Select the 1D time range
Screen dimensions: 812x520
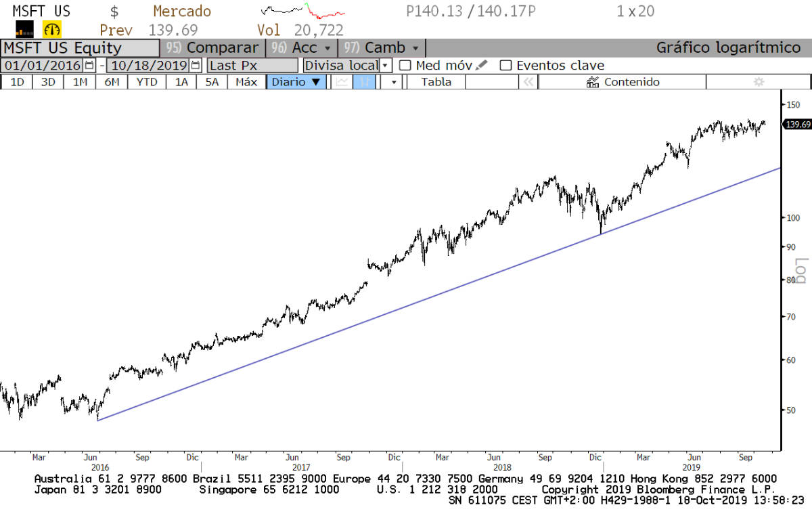[18, 82]
